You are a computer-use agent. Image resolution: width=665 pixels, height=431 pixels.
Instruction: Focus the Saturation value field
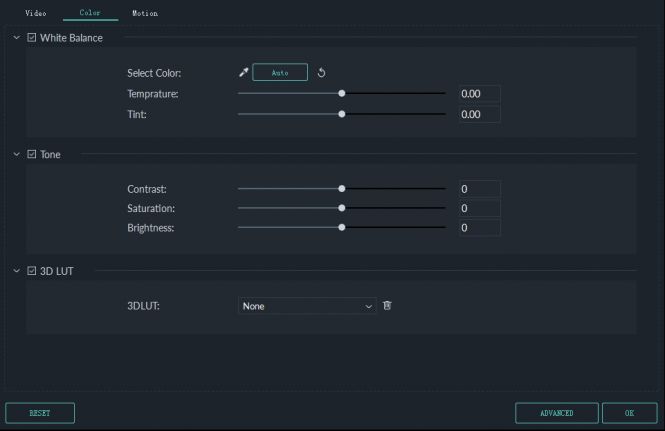(x=480, y=208)
